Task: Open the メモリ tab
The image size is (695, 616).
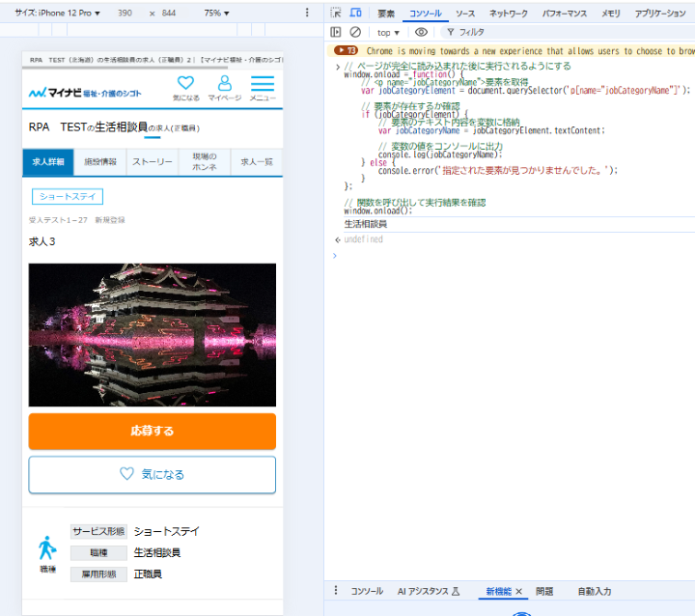Action: click(610, 14)
